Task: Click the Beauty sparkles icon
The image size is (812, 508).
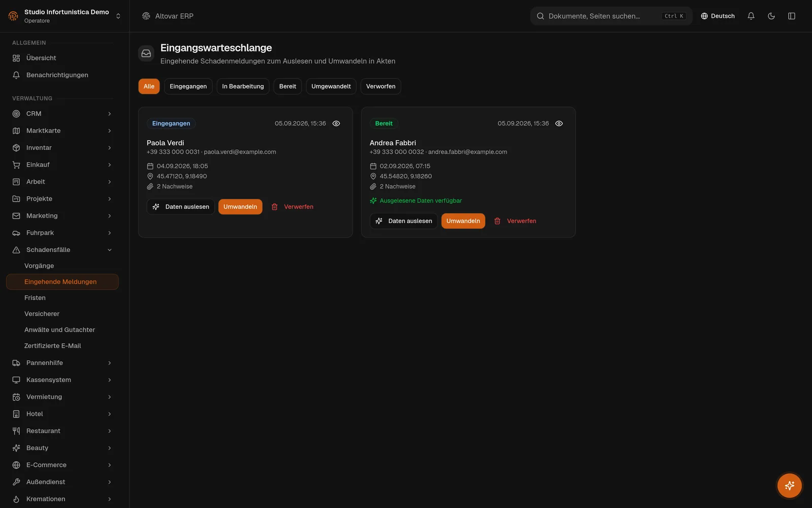Action: tap(16, 448)
